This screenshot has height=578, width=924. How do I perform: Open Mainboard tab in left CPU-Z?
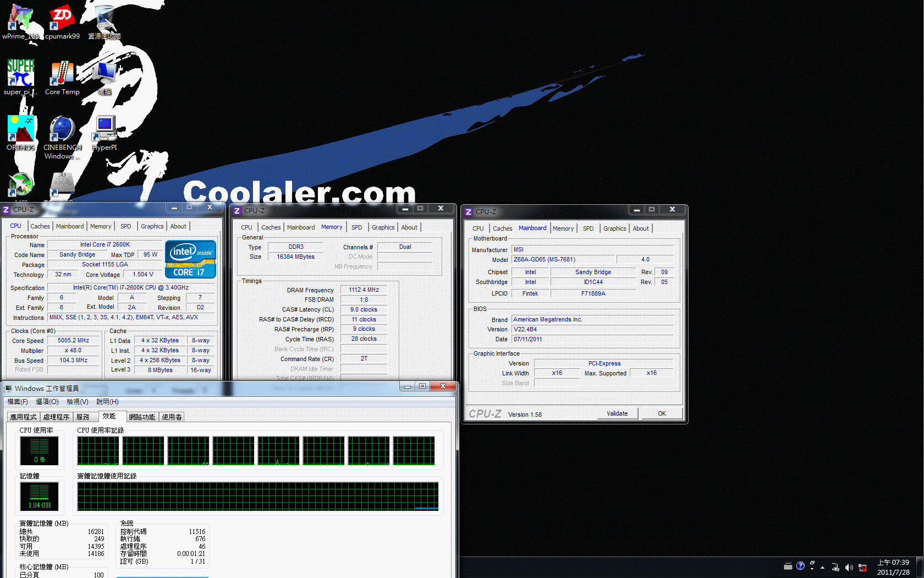[x=70, y=226]
